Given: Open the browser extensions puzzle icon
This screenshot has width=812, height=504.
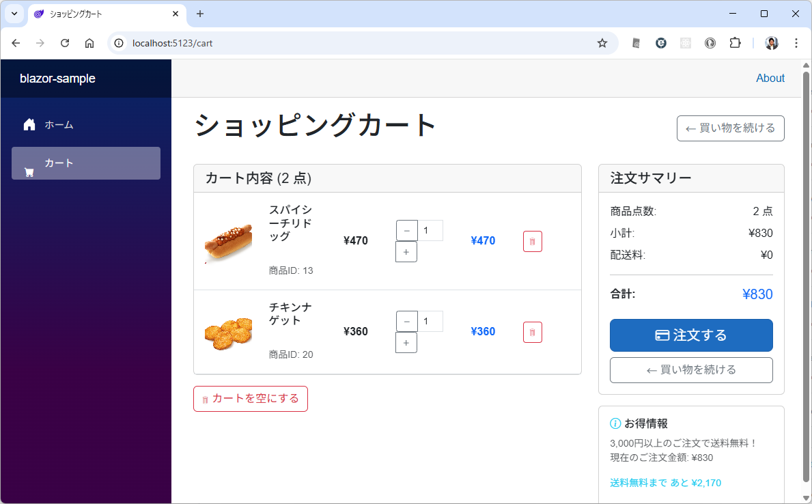Looking at the screenshot, I should [x=735, y=43].
